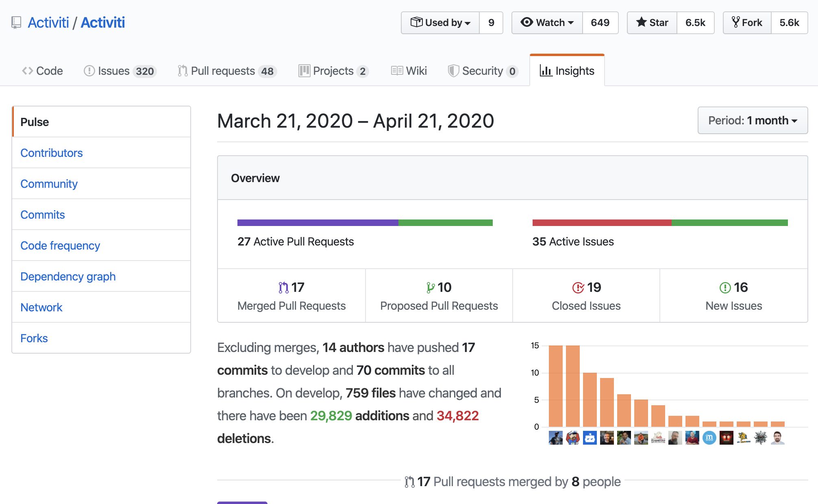Click the proposed pull requests branch icon

430,288
